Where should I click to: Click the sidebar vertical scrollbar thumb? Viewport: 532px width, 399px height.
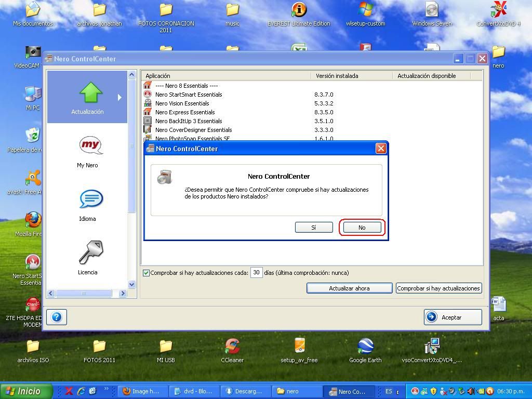(x=132, y=146)
